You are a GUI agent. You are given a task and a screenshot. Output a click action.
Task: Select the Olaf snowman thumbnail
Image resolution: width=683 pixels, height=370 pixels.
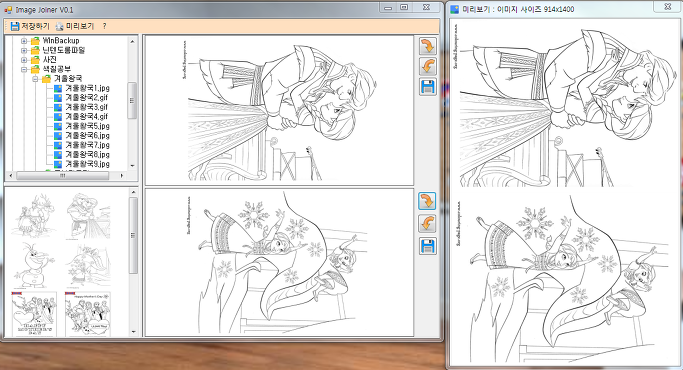33,266
